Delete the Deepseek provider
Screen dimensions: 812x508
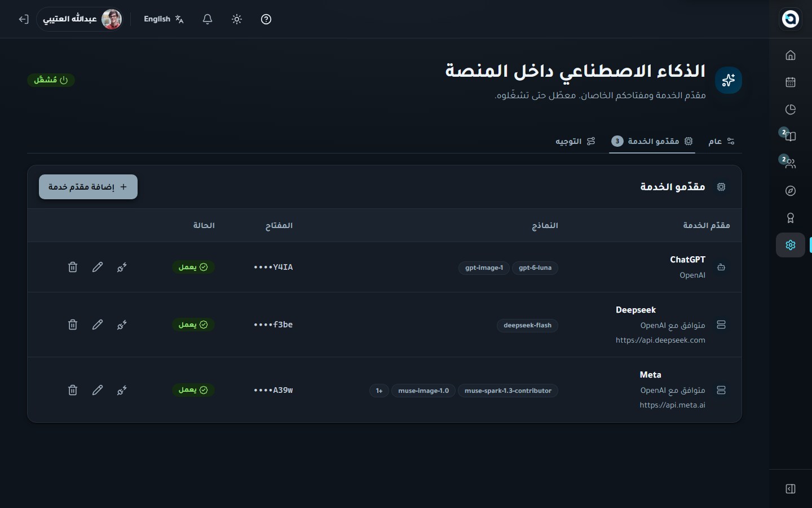(73, 325)
